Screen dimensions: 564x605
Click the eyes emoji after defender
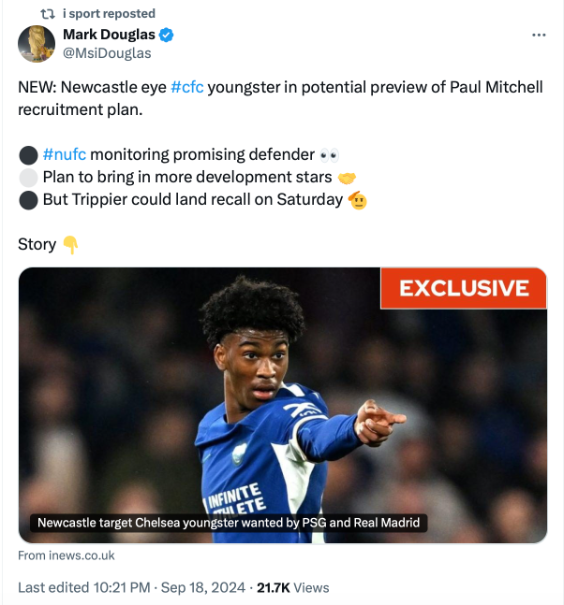point(329,155)
